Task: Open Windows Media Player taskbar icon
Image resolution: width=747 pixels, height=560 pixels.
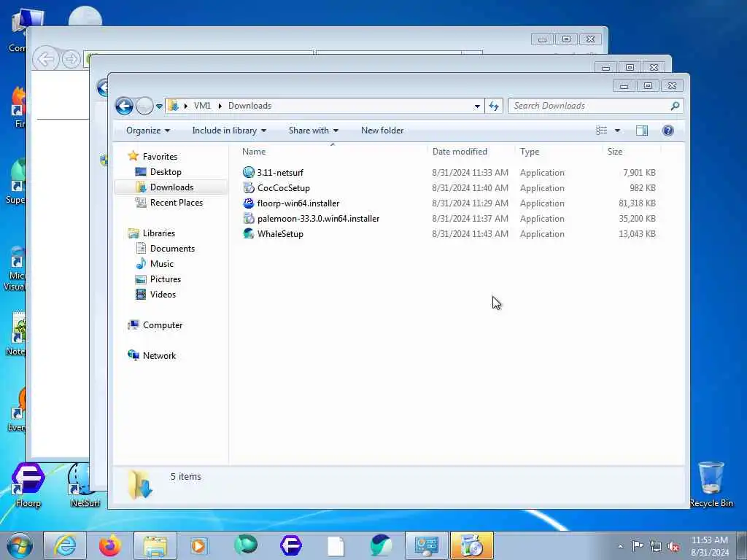Action: 198,545
